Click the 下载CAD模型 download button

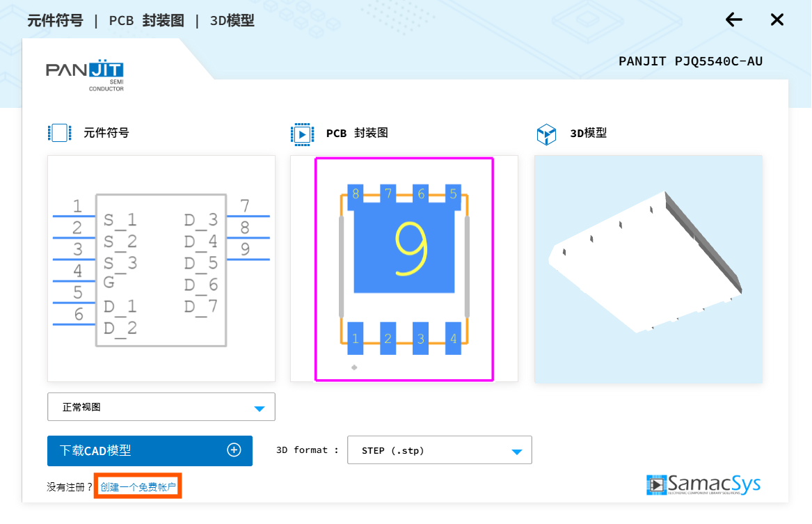150,450
